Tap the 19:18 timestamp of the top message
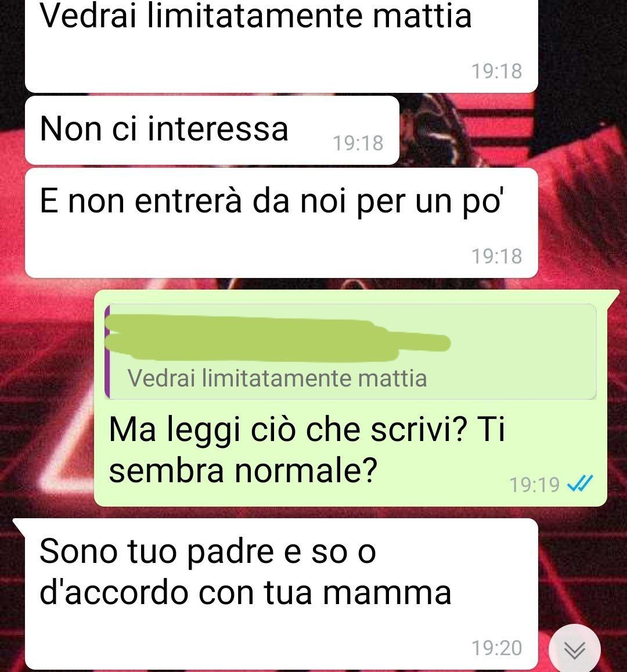This screenshot has height=672, width=627. 496,71
